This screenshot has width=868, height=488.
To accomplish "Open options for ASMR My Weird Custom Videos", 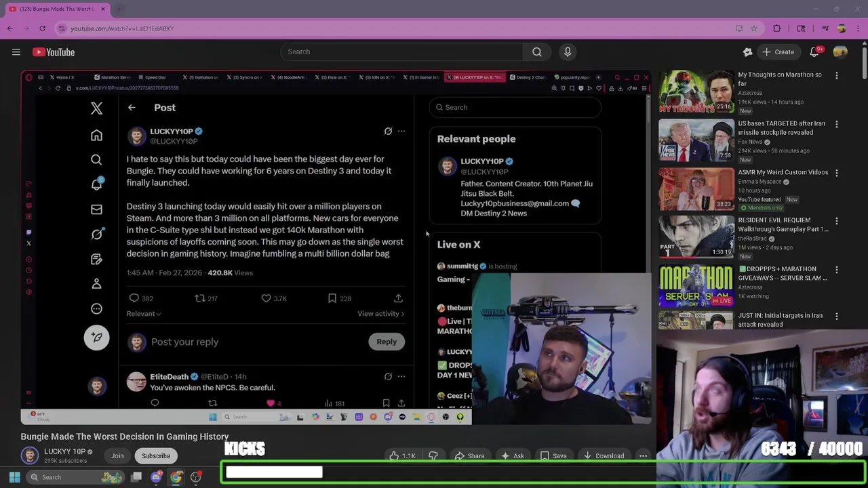I will tap(836, 173).
